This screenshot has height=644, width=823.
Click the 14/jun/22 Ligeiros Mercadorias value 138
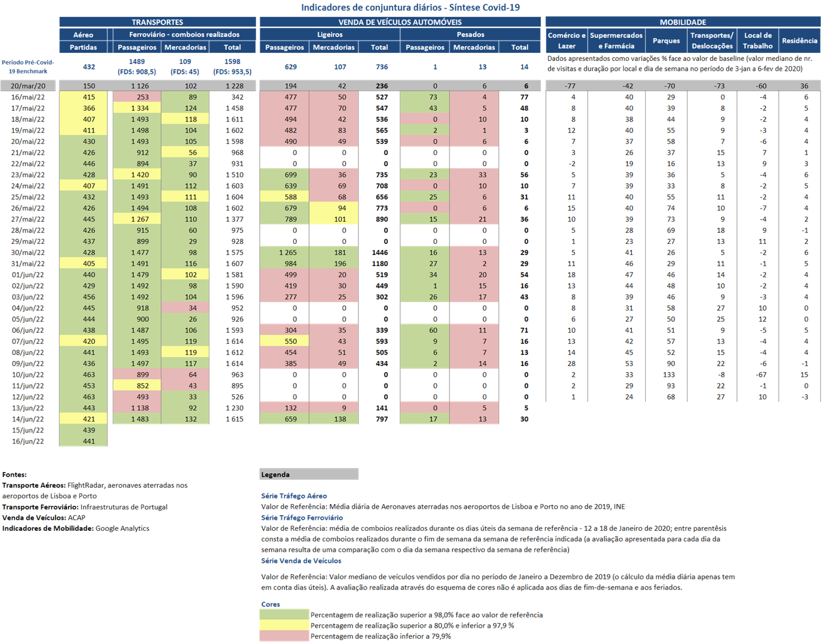334,419
